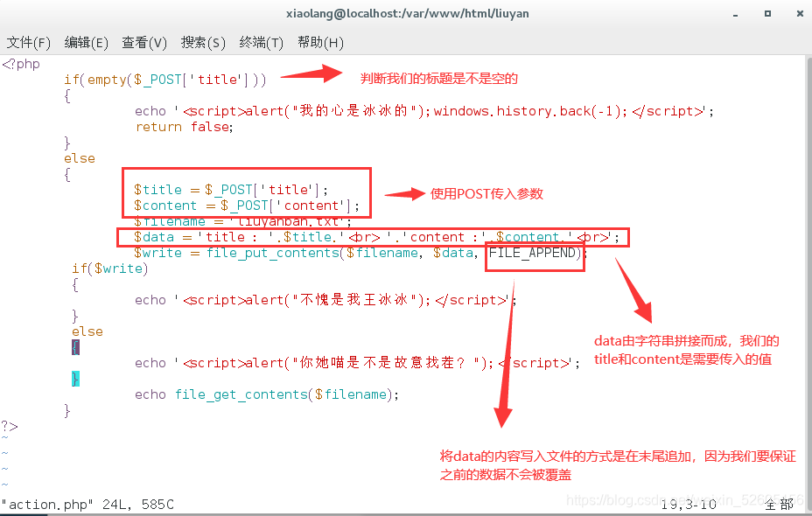Click the second 'else' keyword
Screen dimensions: 812x516
coord(87,331)
